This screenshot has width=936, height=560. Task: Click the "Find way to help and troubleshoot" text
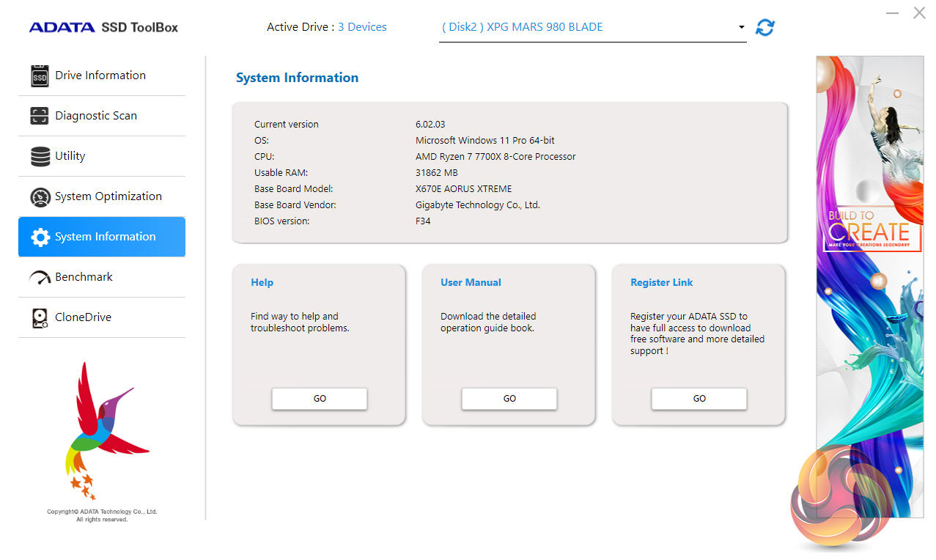(300, 323)
